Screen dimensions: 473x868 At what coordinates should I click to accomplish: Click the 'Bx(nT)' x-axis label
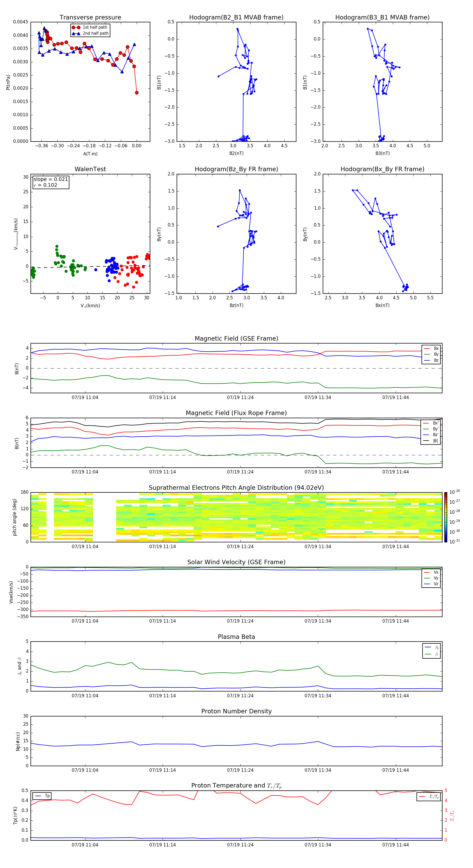pos(382,305)
